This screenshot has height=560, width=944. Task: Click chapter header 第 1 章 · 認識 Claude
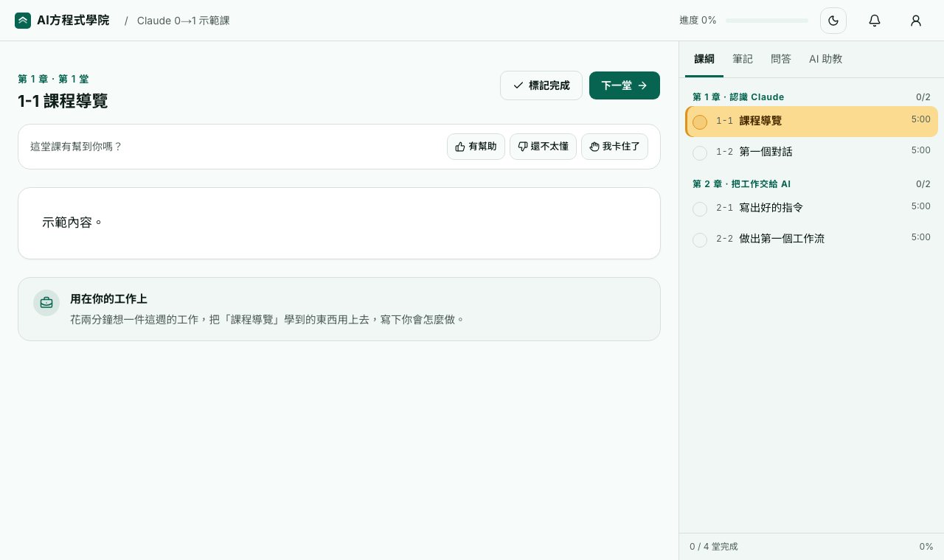click(x=738, y=97)
